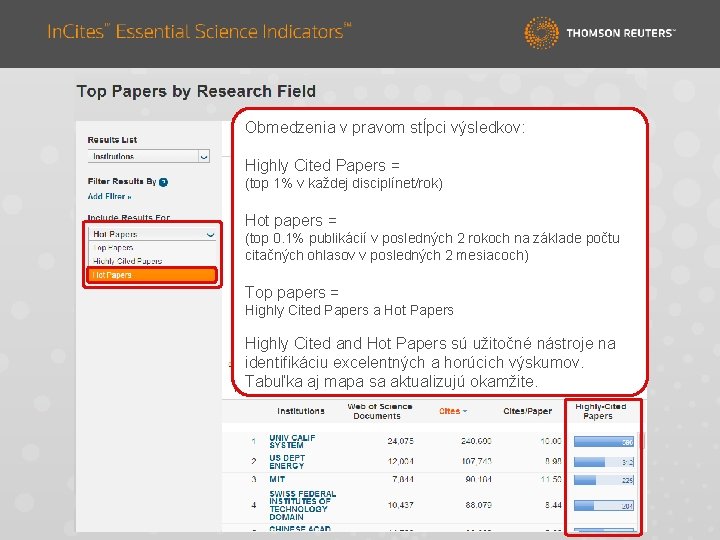Open the MIT institution link

point(277,479)
